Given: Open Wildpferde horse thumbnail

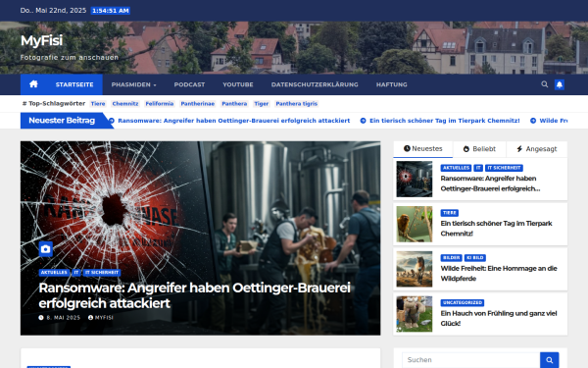Looking at the screenshot, I should [x=415, y=269].
